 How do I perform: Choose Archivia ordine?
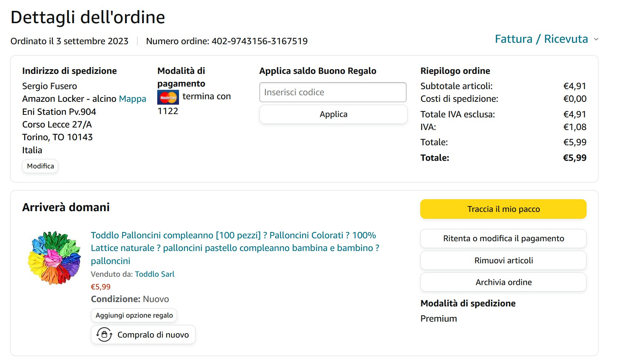pyautogui.click(x=503, y=282)
